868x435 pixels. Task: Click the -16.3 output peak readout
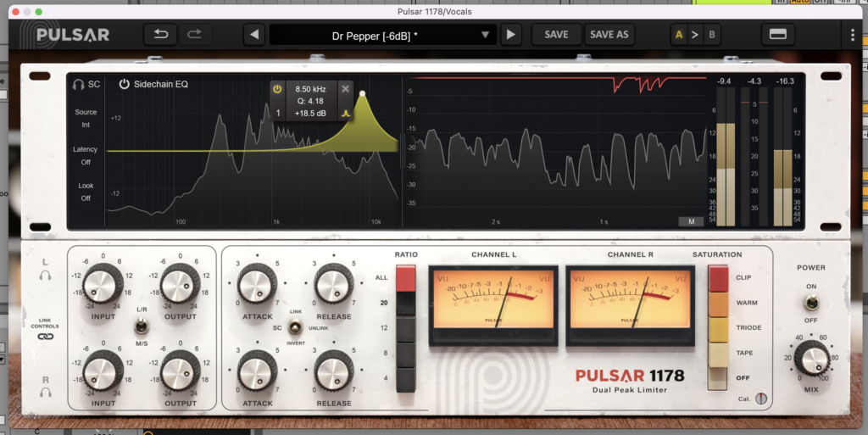pyautogui.click(x=785, y=81)
